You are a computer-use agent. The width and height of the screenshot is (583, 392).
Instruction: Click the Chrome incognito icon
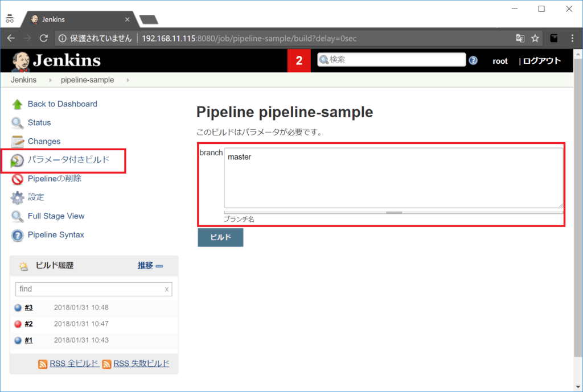(10, 19)
